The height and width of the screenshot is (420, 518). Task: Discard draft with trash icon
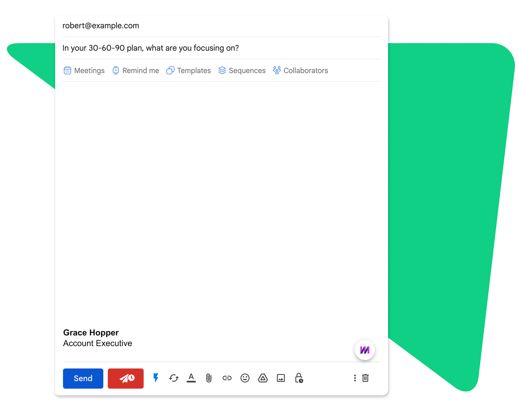(x=365, y=378)
